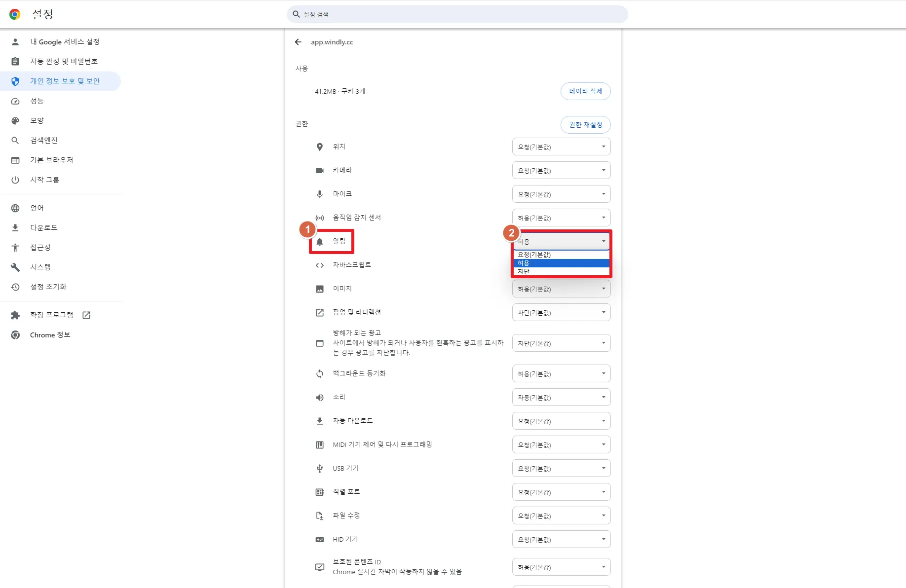Open the 소리 permission dropdown
Viewport: 906px width, 588px height.
click(561, 398)
